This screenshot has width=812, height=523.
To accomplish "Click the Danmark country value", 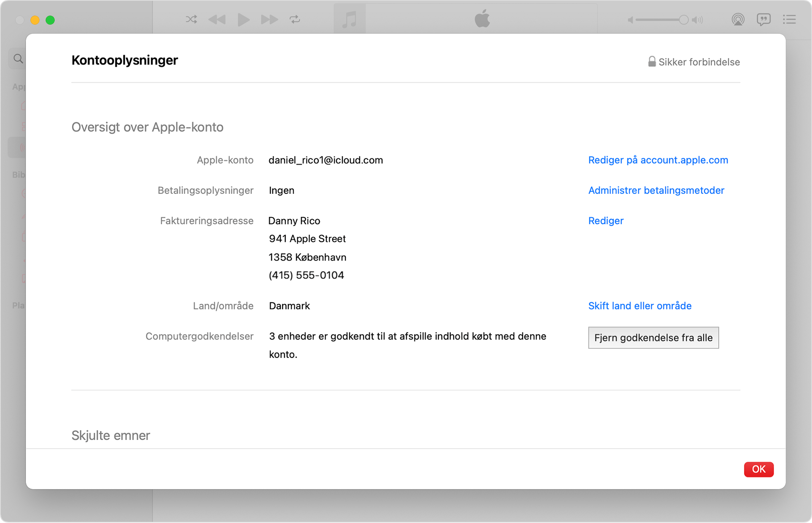I will [289, 306].
